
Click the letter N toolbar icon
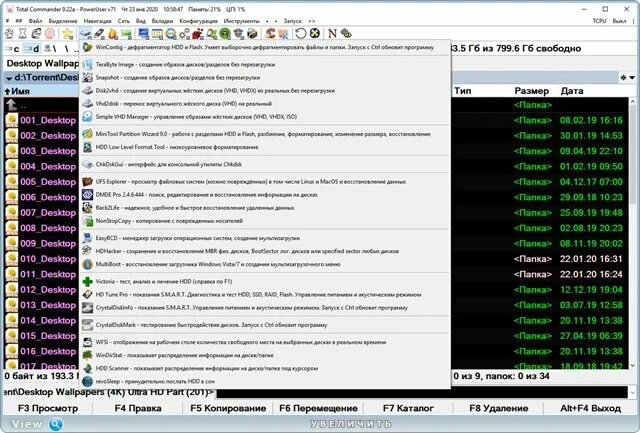tap(332, 33)
